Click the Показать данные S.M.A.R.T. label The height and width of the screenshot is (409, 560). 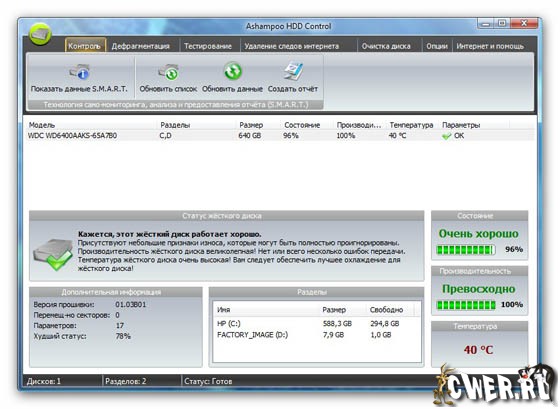79,89
